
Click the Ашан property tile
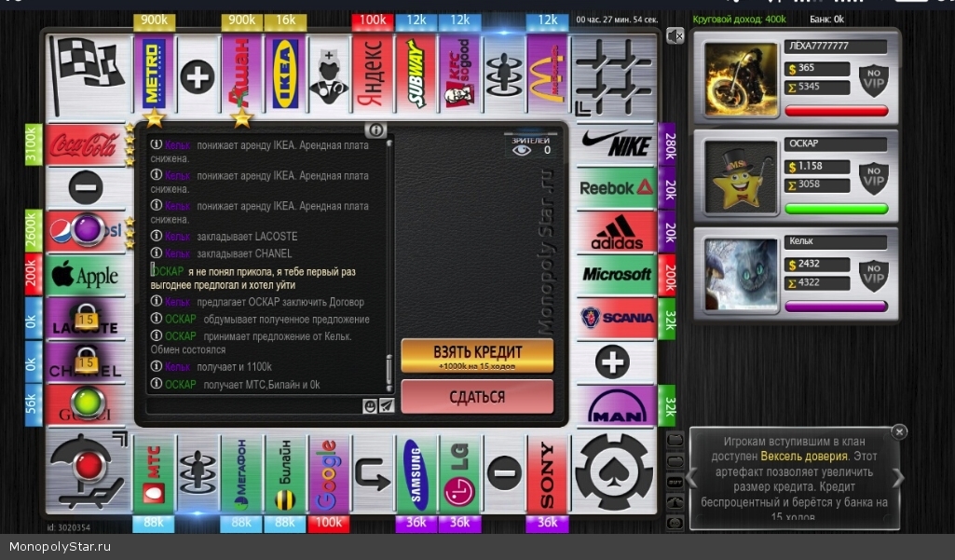click(241, 74)
